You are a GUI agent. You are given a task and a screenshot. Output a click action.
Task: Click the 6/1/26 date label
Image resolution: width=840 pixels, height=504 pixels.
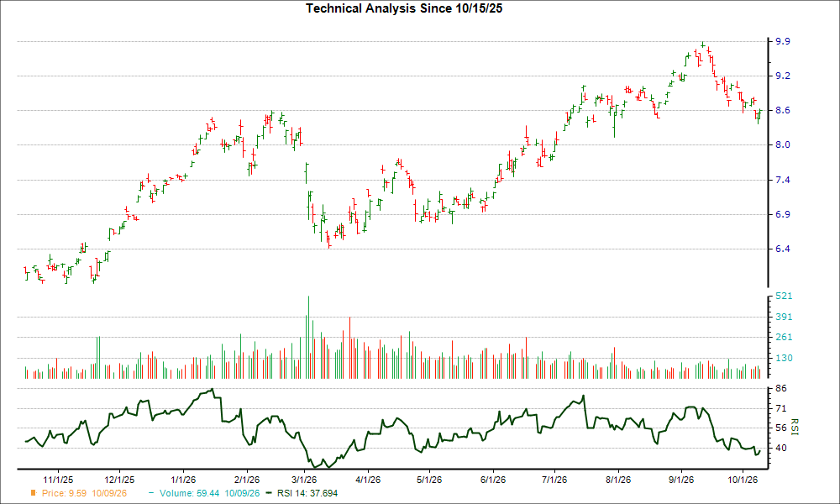(493, 480)
